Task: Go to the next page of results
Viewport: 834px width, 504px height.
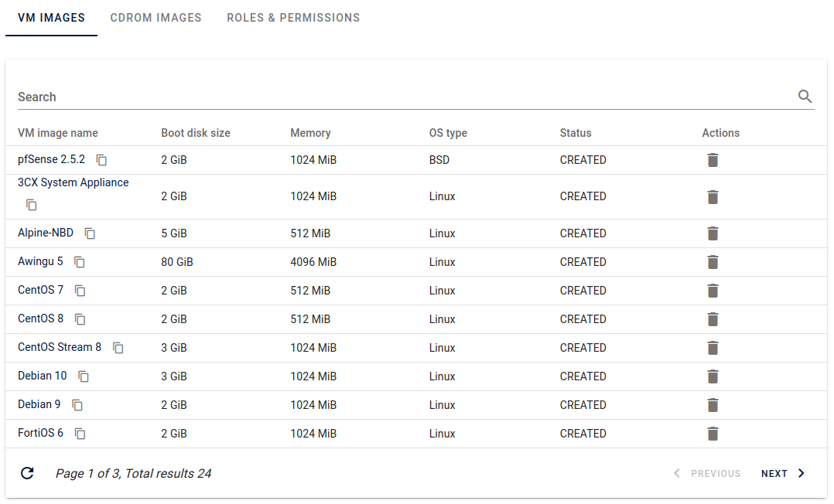Action: pos(774,473)
